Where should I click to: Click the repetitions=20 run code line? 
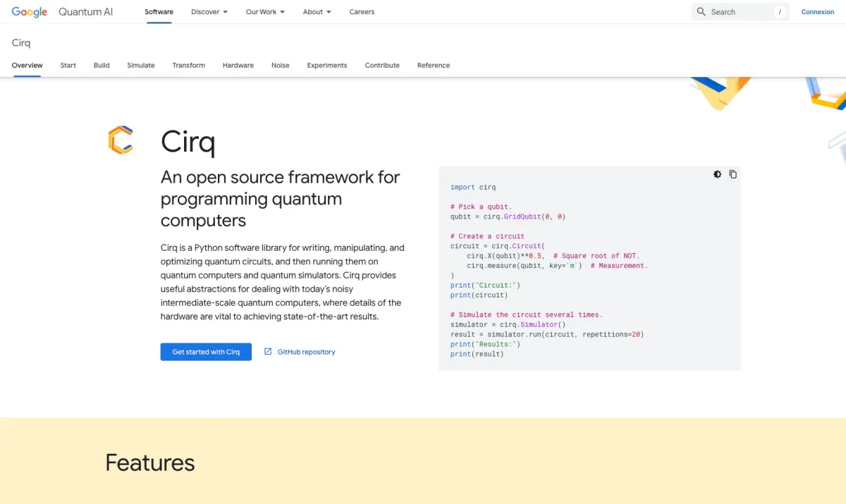(x=547, y=335)
